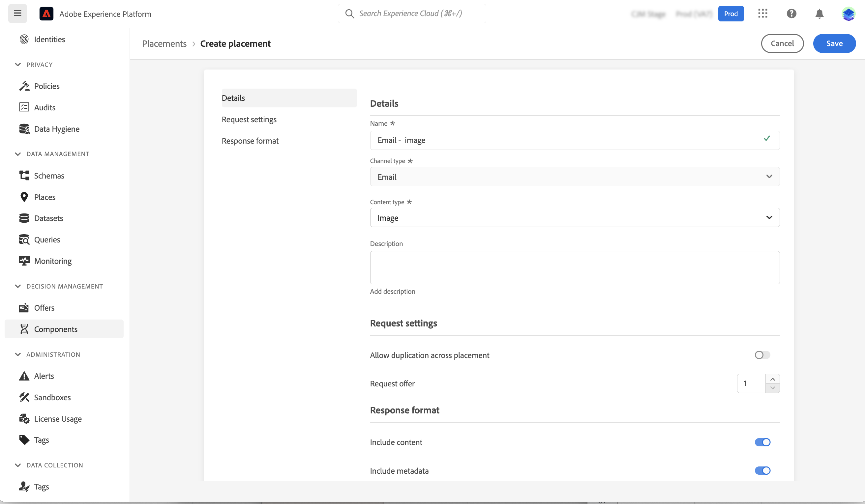Click the Schemas sidebar icon

pyautogui.click(x=24, y=175)
